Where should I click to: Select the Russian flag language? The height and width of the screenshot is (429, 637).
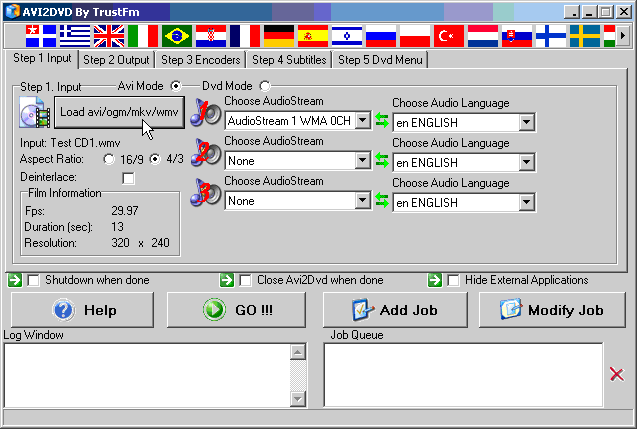pyautogui.click(x=381, y=36)
